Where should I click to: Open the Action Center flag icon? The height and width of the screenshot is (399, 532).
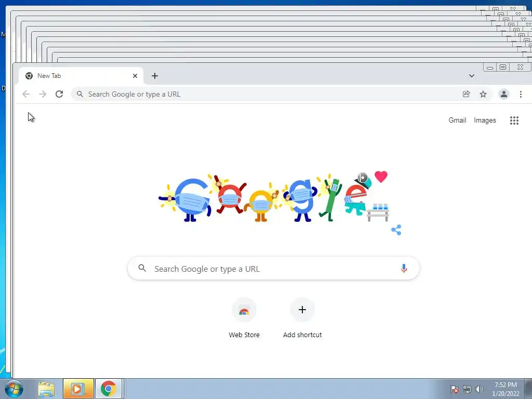(455, 389)
